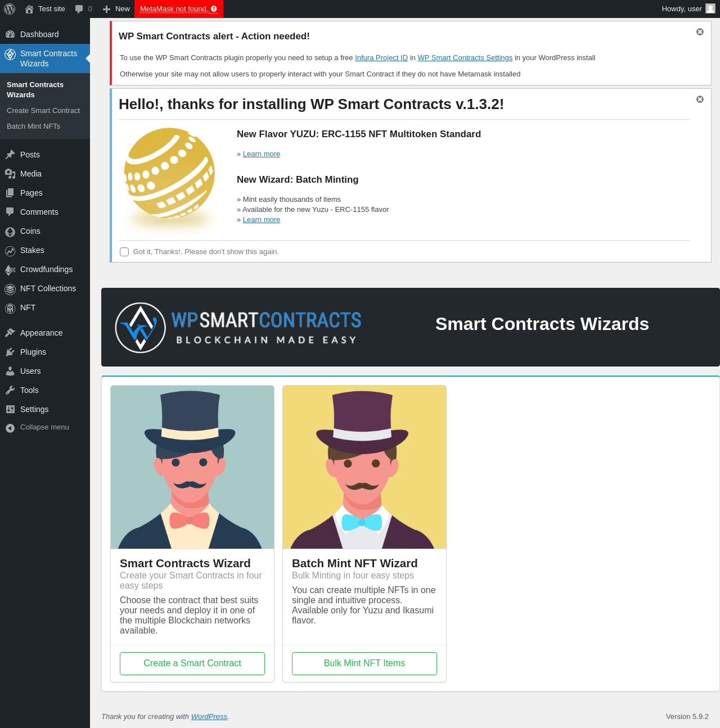
Task: Click the Media icon in sidebar
Action: coord(10,174)
